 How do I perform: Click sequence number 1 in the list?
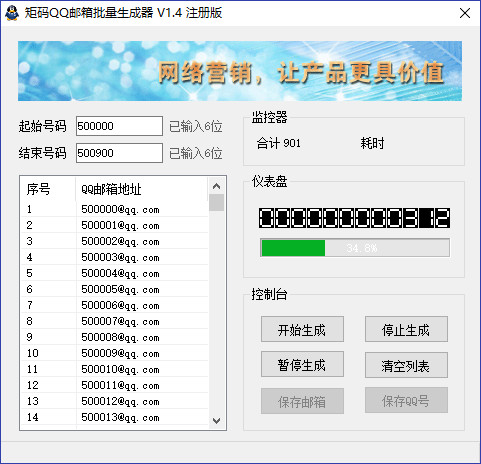(x=29, y=209)
